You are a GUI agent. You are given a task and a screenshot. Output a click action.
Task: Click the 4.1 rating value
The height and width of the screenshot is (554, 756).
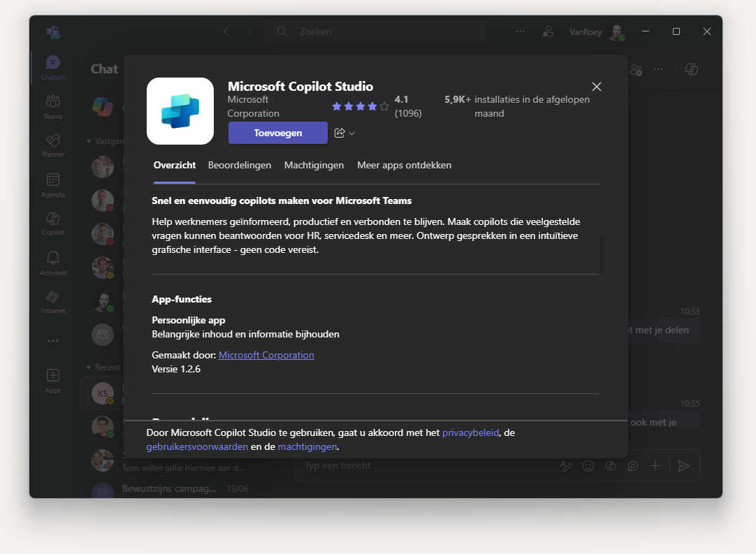[401, 99]
